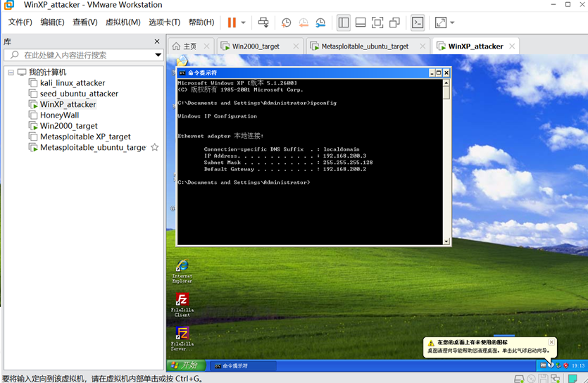Take a snapshot of the VM
The height and width of the screenshot is (383, 588).
(x=286, y=23)
